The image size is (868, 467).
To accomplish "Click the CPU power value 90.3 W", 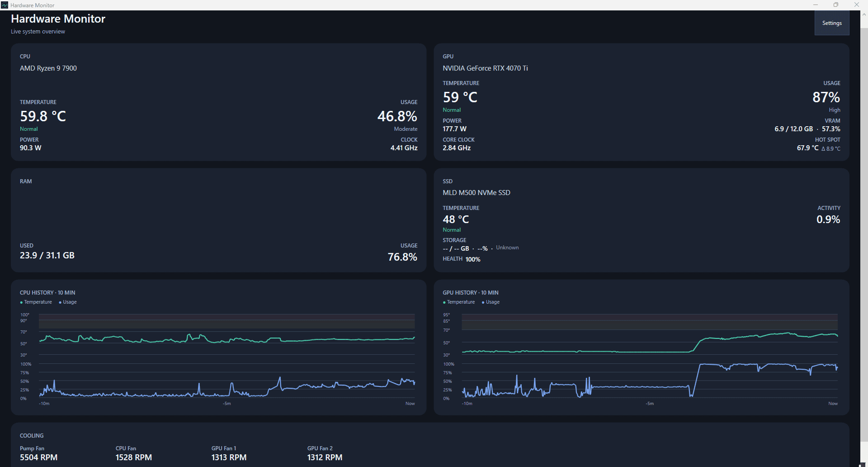I will pyautogui.click(x=30, y=148).
